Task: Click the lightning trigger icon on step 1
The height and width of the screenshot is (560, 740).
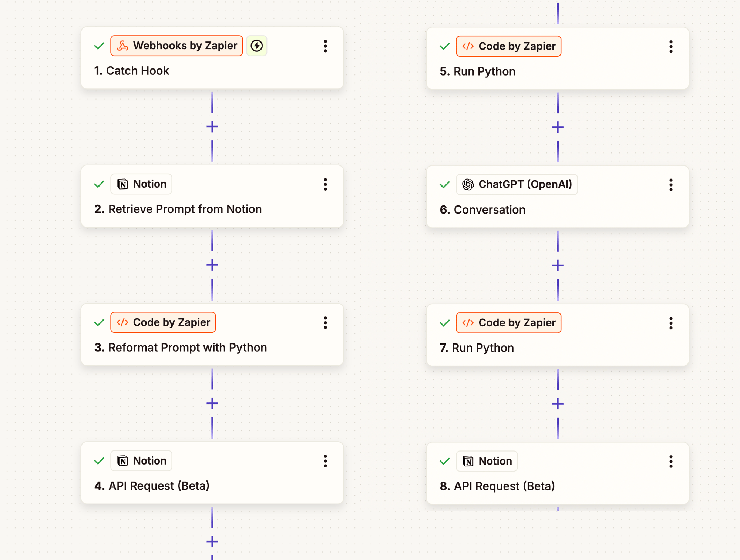Action: [257, 46]
